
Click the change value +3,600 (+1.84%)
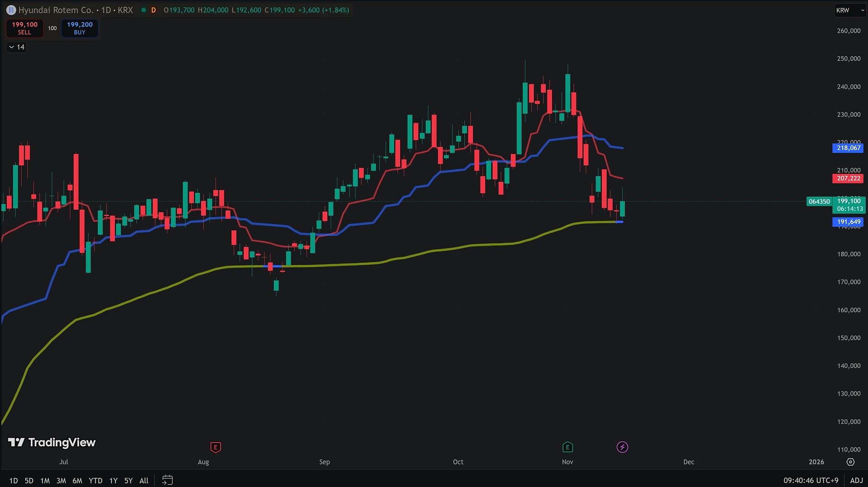tap(323, 10)
